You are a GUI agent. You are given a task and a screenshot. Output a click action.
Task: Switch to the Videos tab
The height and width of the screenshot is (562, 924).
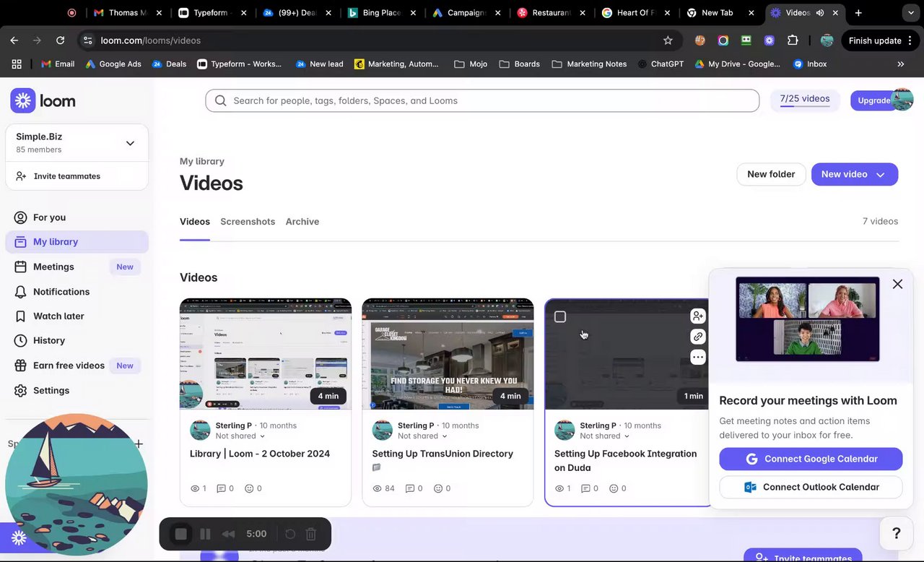(195, 222)
